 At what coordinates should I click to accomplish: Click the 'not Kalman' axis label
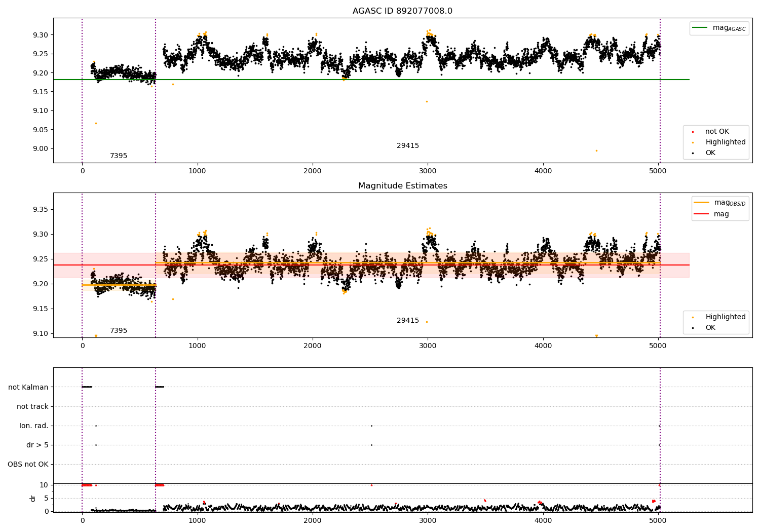(28, 387)
